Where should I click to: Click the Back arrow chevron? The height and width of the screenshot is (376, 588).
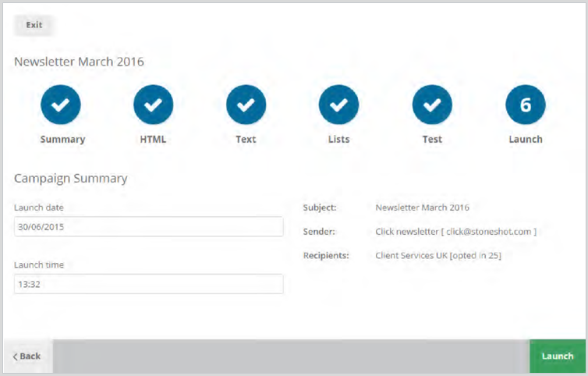[x=16, y=356]
